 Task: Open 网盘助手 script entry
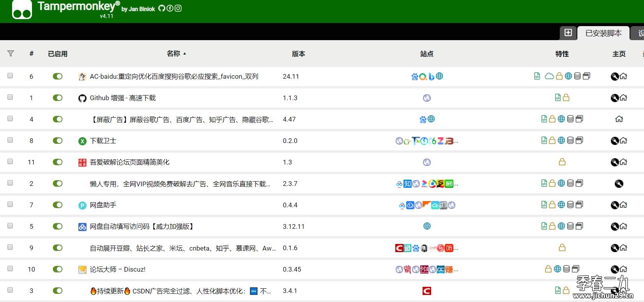pyautogui.click(x=103, y=205)
